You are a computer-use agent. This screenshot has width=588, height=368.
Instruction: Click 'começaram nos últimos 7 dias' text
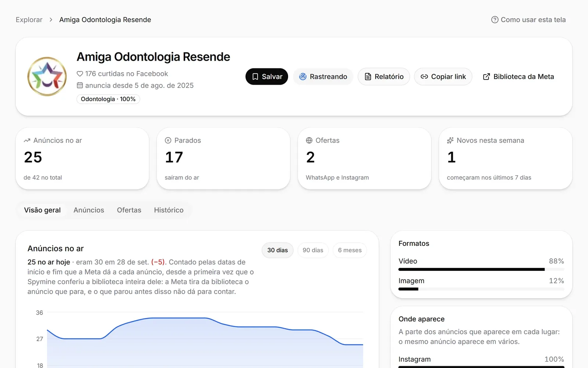(489, 177)
